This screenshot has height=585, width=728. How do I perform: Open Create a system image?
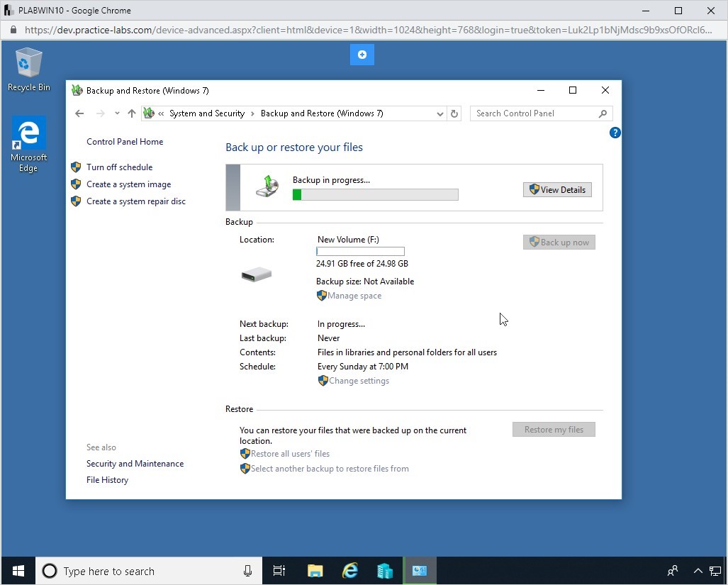point(128,184)
